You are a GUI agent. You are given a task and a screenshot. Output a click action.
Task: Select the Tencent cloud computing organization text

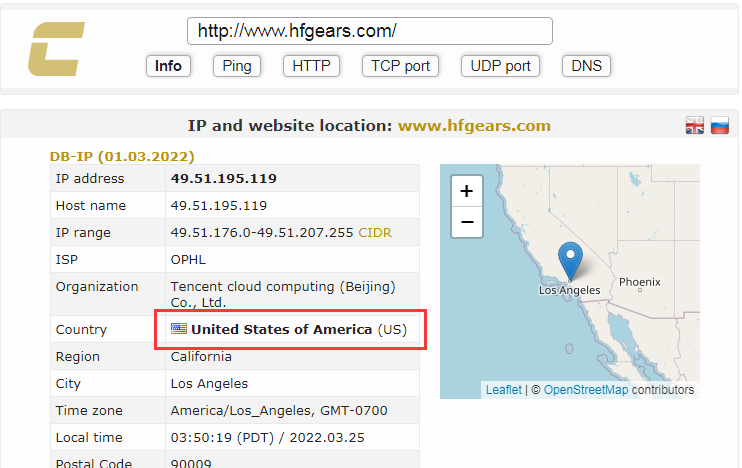[283, 294]
